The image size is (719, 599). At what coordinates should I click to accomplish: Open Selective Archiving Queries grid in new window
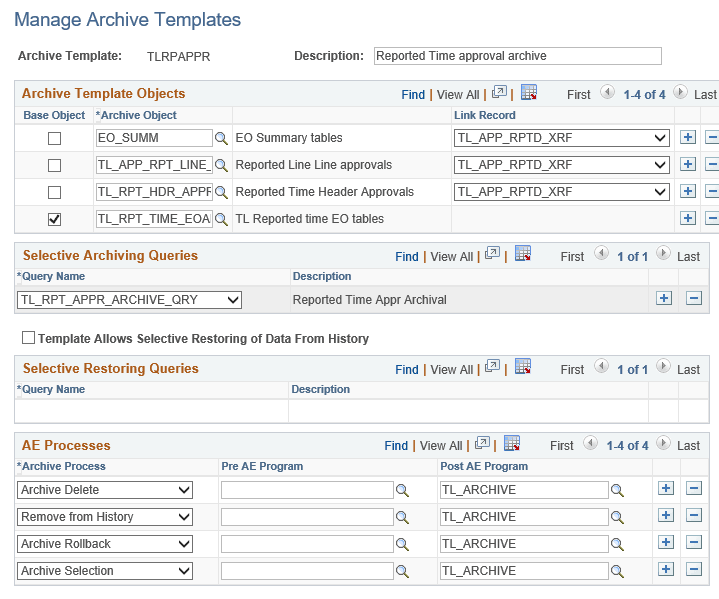[x=492, y=254]
